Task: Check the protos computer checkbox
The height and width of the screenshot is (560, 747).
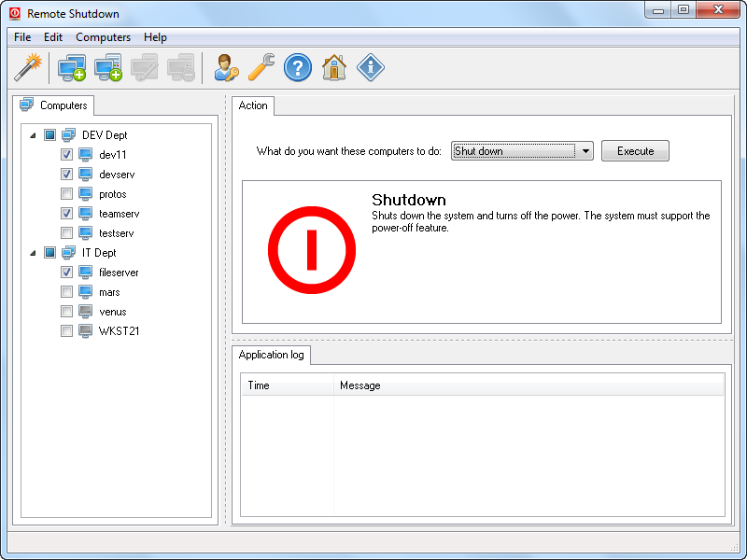Action: tap(66, 194)
